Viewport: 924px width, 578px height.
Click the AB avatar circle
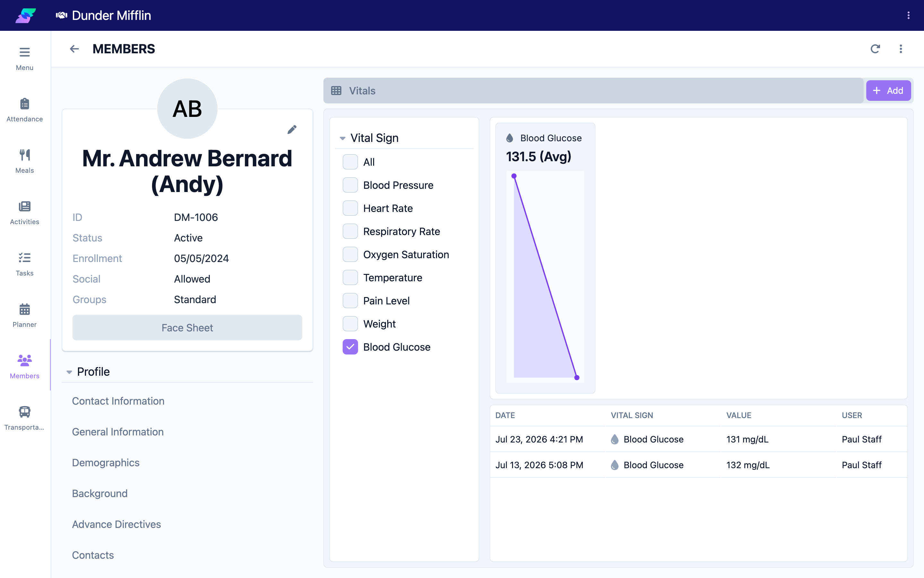[x=187, y=109]
